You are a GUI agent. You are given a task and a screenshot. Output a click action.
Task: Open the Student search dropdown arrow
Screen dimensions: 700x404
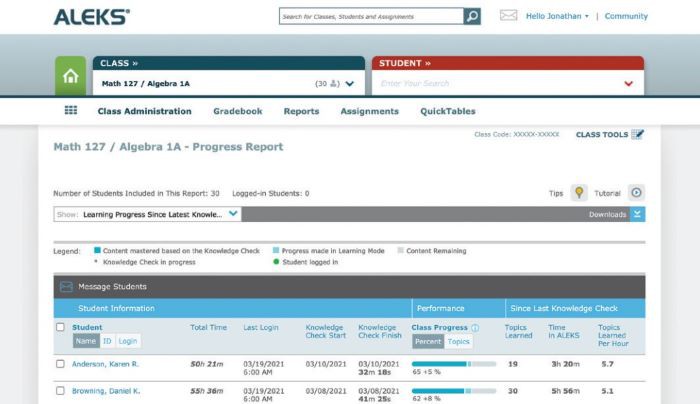[628, 84]
